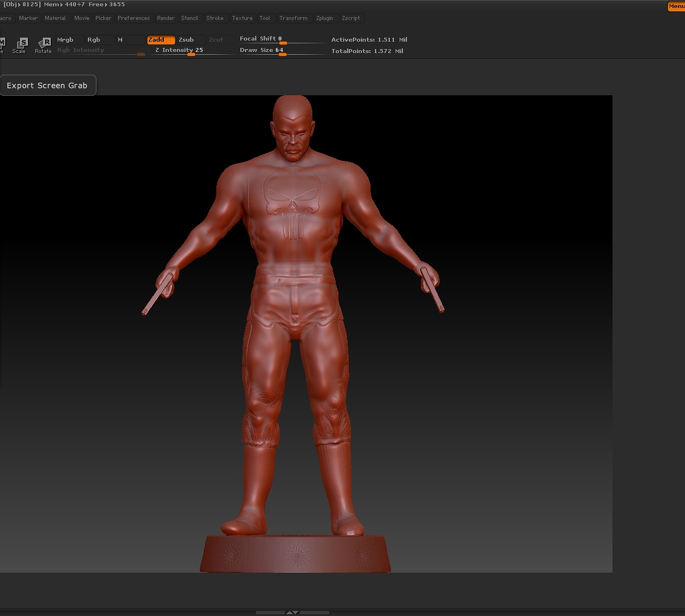Select the Scale transform icon

click(x=20, y=45)
